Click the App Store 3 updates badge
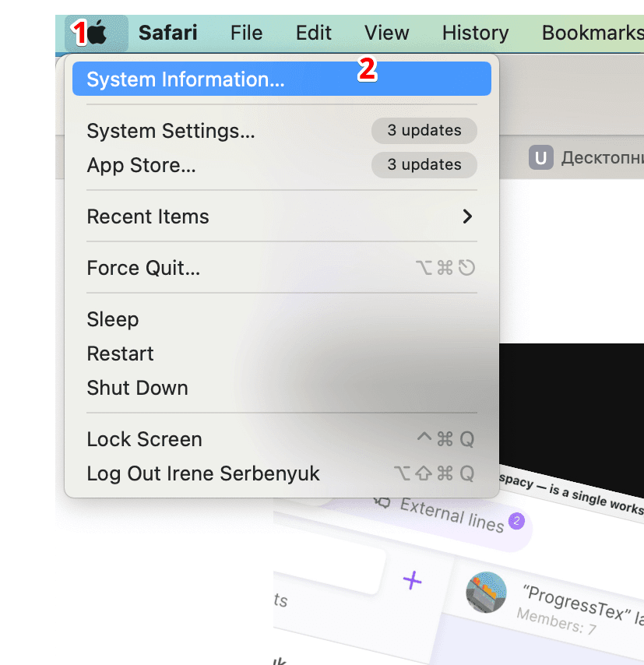The image size is (644, 665). [x=424, y=165]
